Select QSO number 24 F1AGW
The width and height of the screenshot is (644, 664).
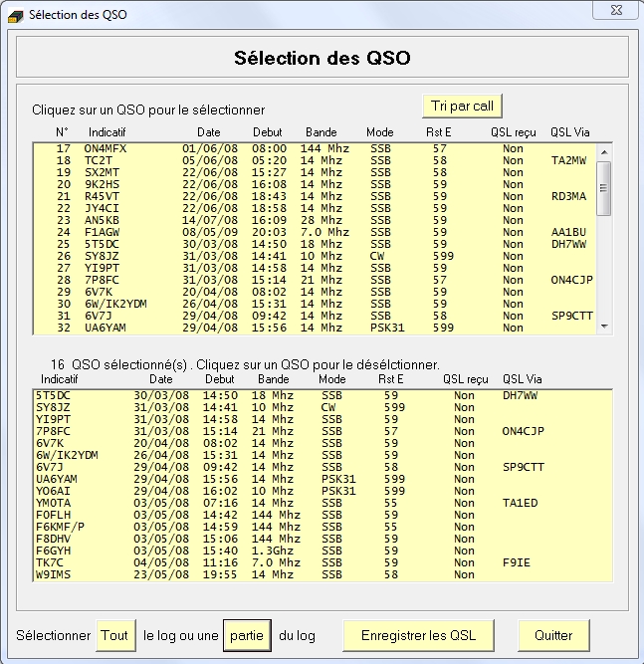tap(315, 232)
